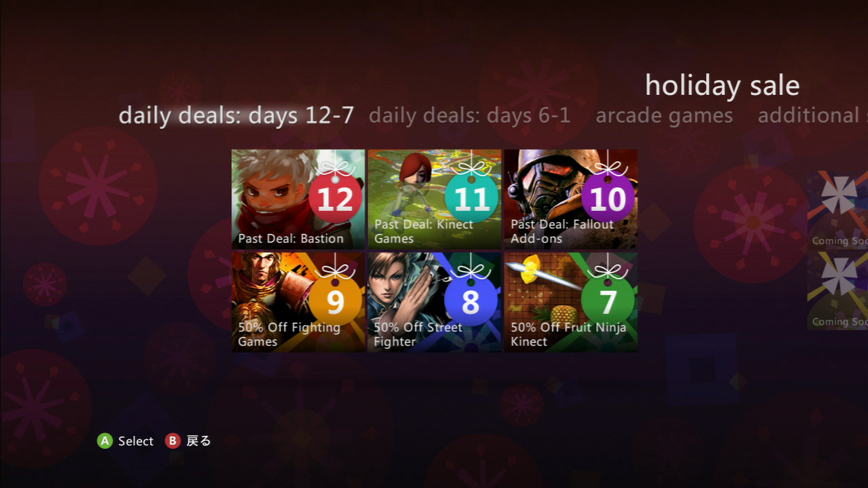Screen dimensions: 868x488
Task: Select the lower Coming Soon tile
Action: (837, 291)
